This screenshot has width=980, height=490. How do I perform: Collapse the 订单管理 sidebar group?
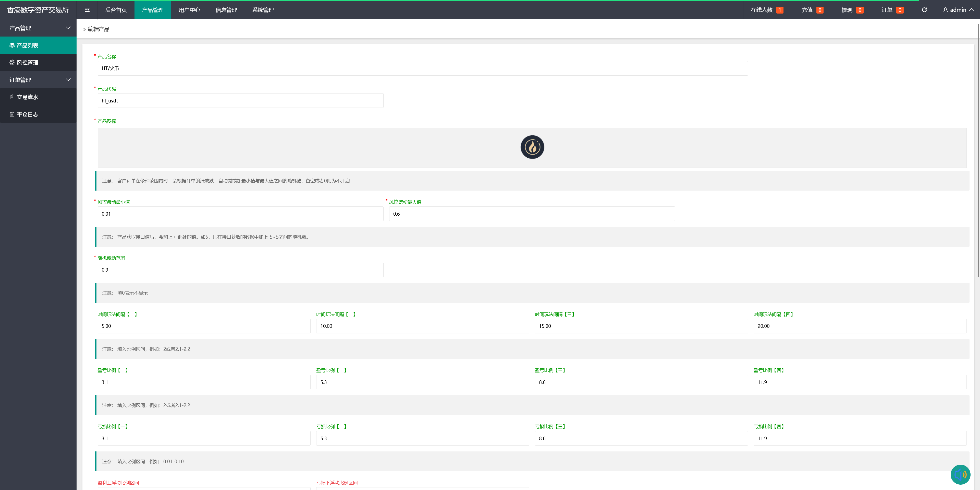tap(38, 79)
